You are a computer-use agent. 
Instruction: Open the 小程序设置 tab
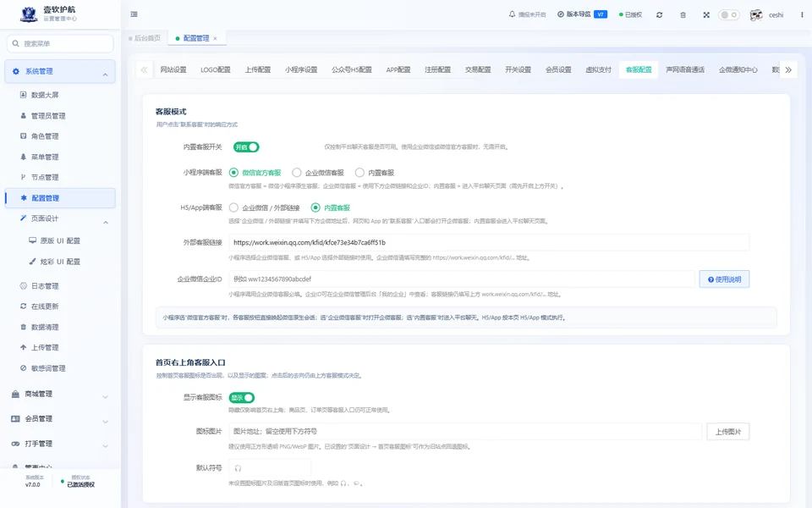(x=301, y=70)
